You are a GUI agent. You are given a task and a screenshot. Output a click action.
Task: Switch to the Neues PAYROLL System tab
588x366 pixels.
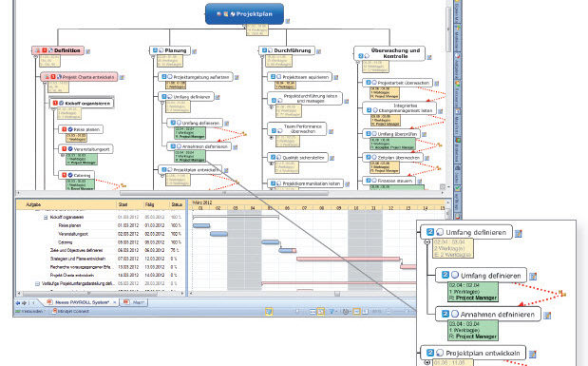click(x=82, y=302)
